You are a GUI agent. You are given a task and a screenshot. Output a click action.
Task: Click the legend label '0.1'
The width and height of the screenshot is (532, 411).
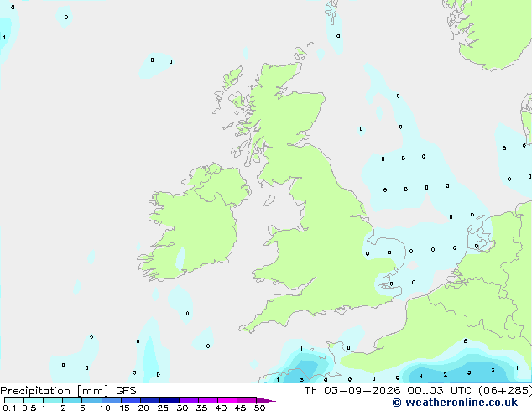point(9,408)
